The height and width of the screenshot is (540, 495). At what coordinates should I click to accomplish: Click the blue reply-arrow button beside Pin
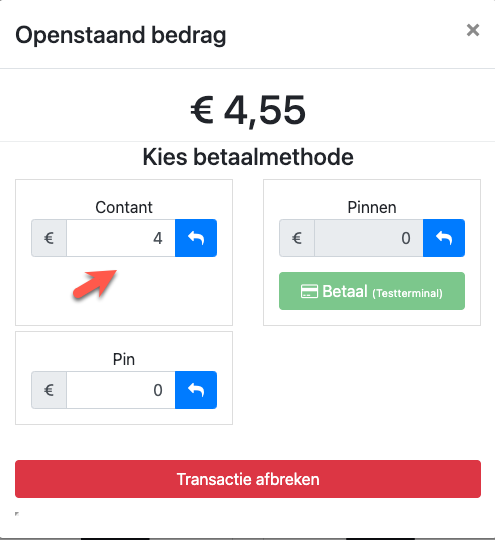196,390
